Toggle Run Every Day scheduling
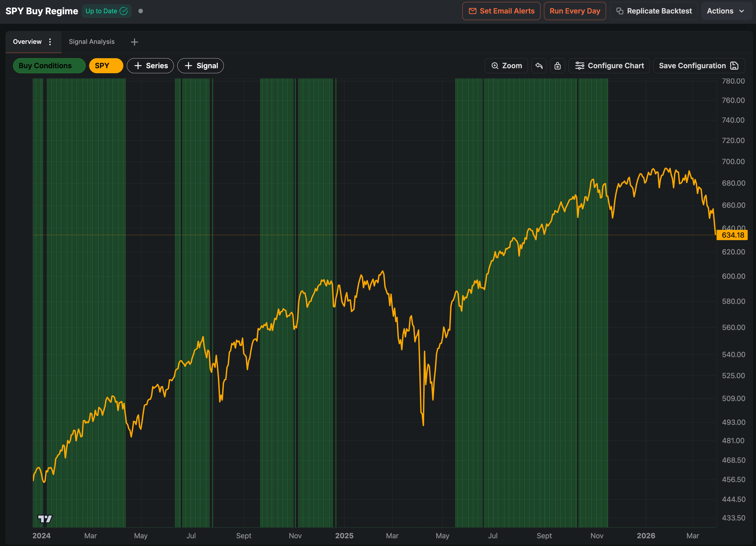Viewport: 756px width, 546px height. (575, 11)
